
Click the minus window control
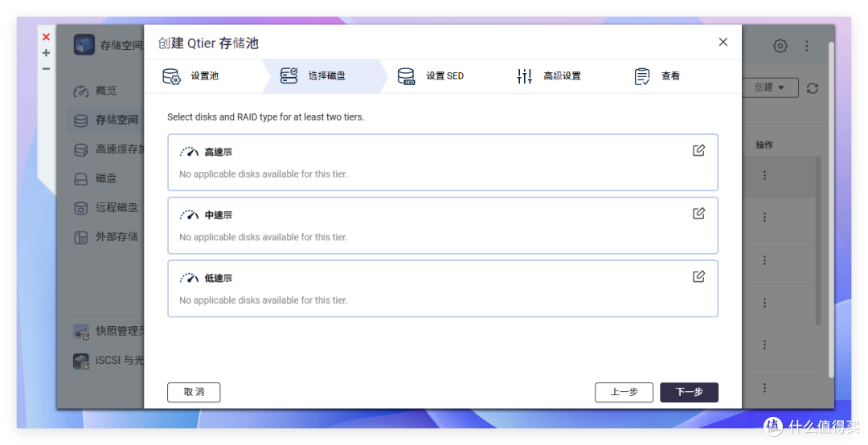pyautogui.click(x=46, y=68)
